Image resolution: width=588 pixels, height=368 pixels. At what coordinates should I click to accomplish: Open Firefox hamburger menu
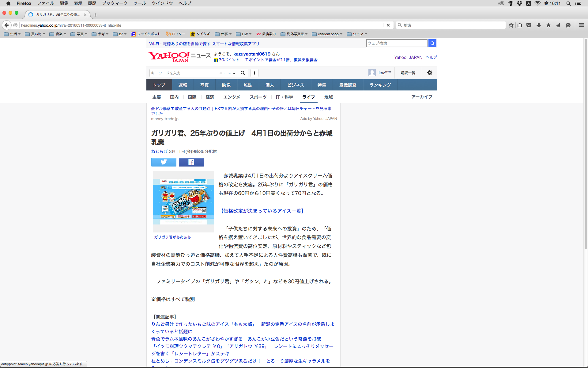581,25
